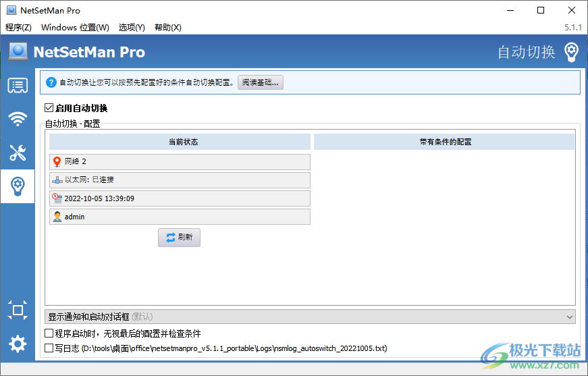This screenshot has height=376, width=588.
Task: Enable the 写日志 logging checkbox
Action: (49, 348)
